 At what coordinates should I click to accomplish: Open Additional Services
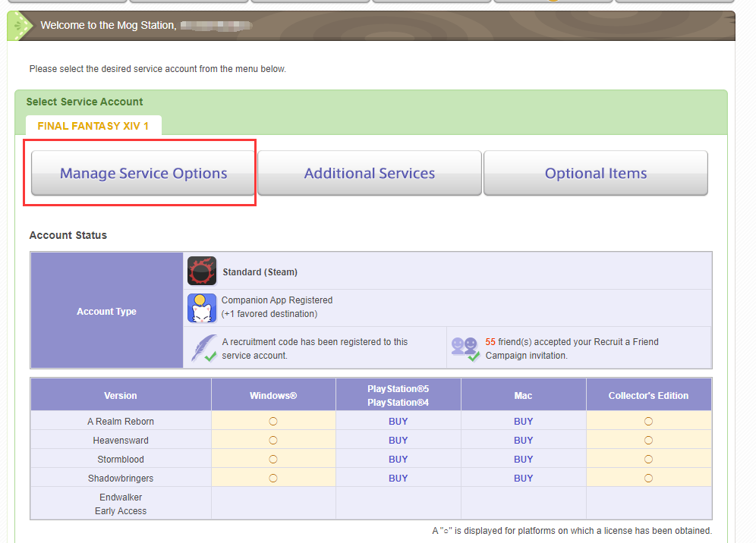(370, 173)
